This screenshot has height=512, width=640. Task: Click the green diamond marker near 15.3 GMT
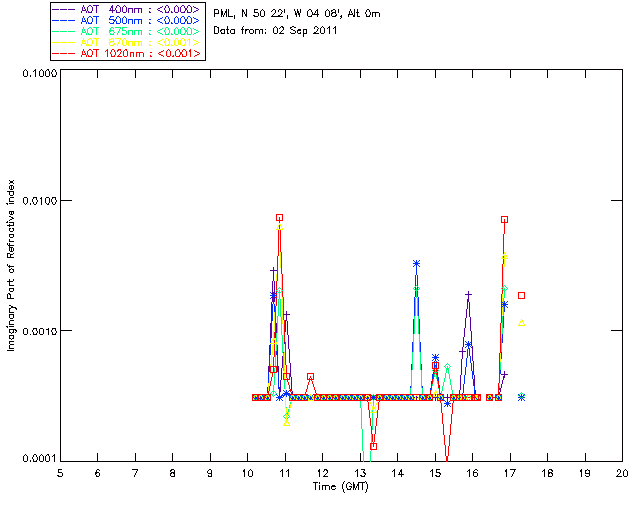447,366
